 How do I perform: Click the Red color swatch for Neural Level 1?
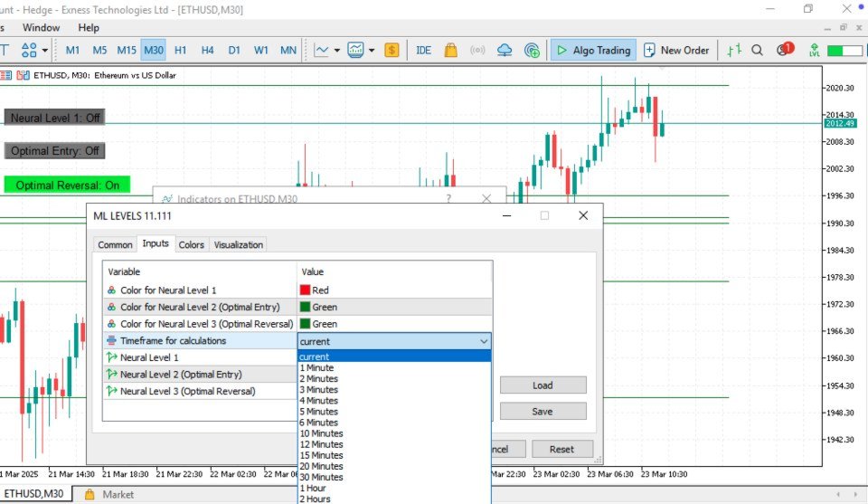tap(305, 290)
